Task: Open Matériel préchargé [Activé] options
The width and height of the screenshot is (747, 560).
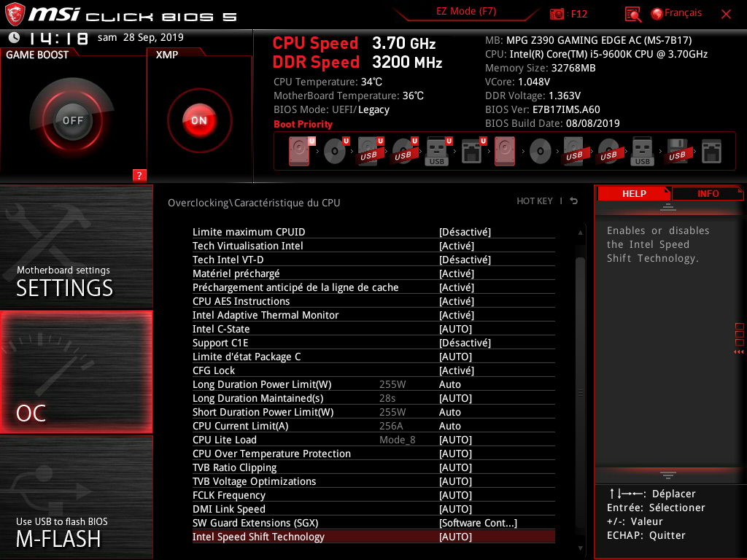Action: click(457, 273)
